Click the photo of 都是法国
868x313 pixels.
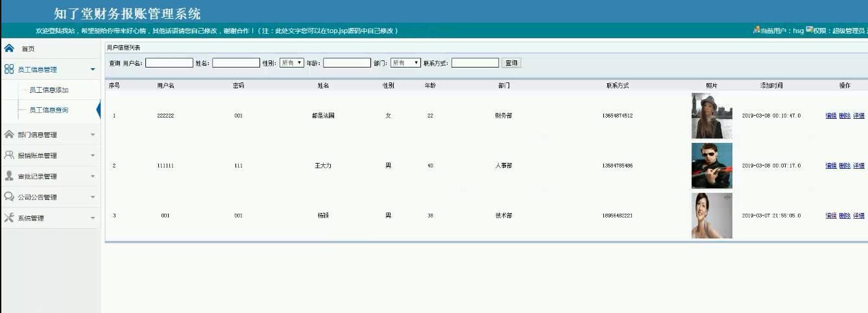(712, 116)
